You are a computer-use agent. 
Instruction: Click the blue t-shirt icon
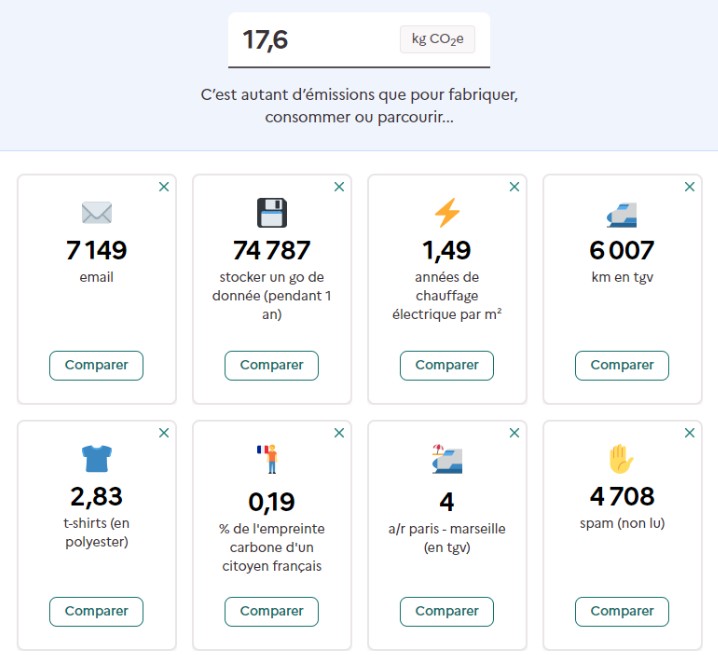pos(96,458)
